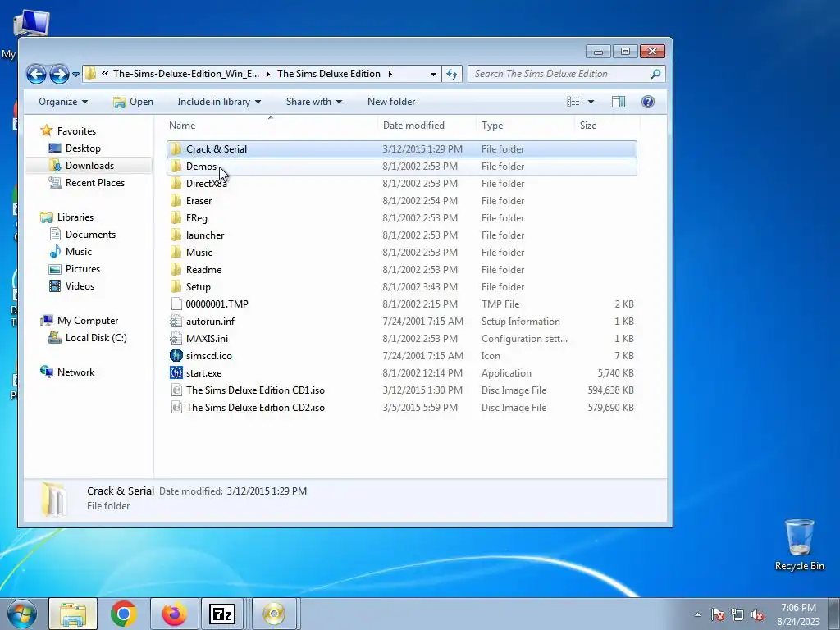Image resolution: width=840 pixels, height=630 pixels.
Task: Open the Share with menu
Action: [x=314, y=102]
